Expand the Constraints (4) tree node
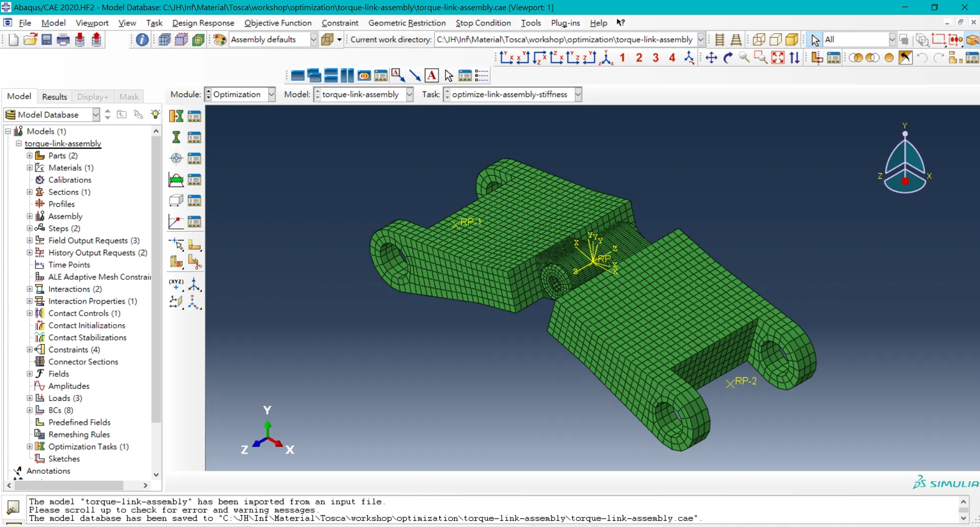The image size is (980, 527). pos(30,350)
